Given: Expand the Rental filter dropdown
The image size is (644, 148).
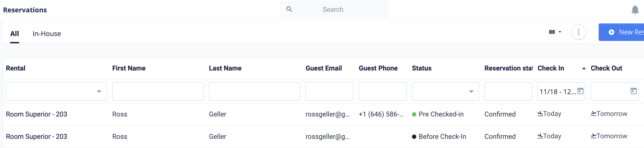Looking at the screenshot, I should 99,91.
